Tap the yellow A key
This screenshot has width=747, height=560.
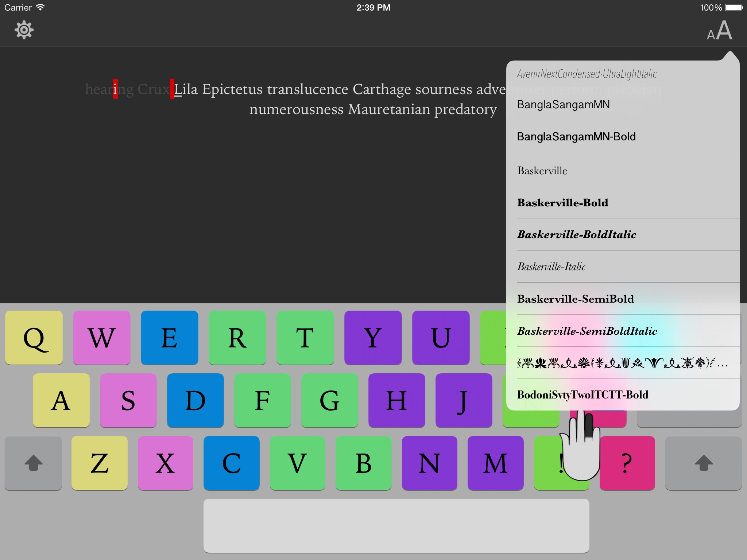61,400
